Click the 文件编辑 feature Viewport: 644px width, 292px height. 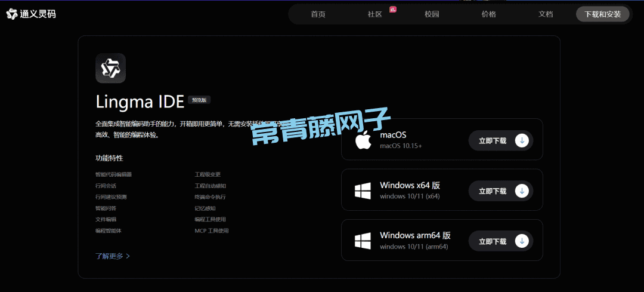pos(106,220)
